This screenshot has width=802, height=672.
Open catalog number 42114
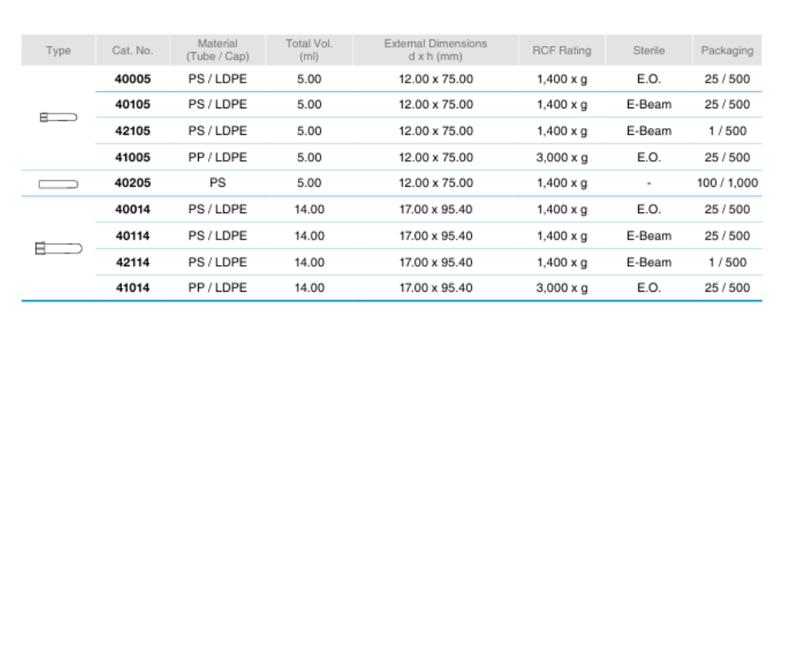pos(132,263)
